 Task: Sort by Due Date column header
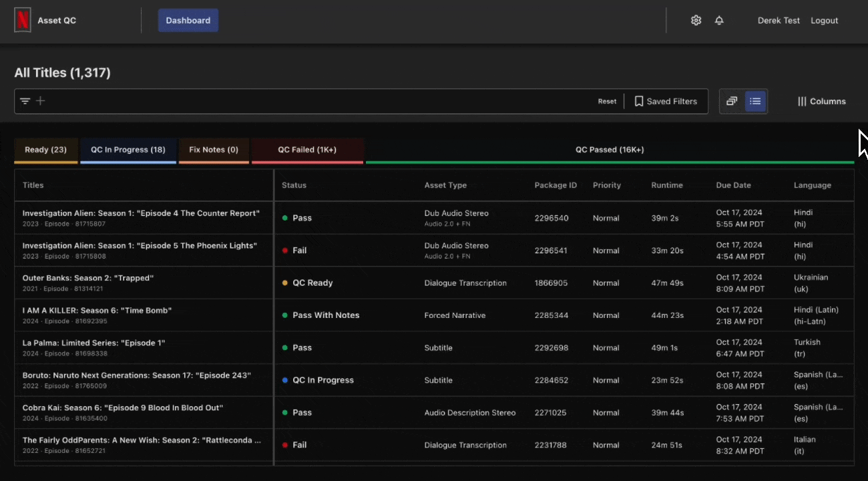point(734,185)
